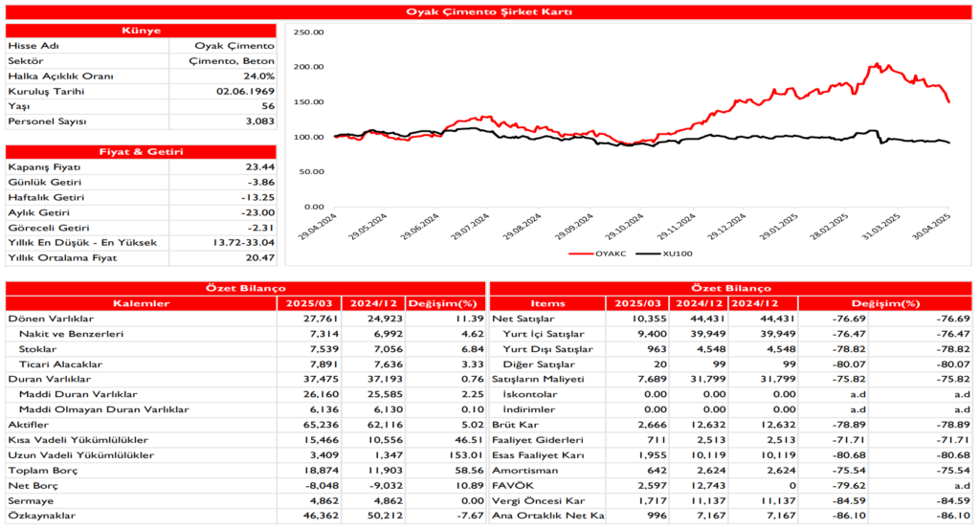The image size is (980, 529).
Task: Click the Satışların Maliyeti value '7,689'
Action: (x=651, y=379)
